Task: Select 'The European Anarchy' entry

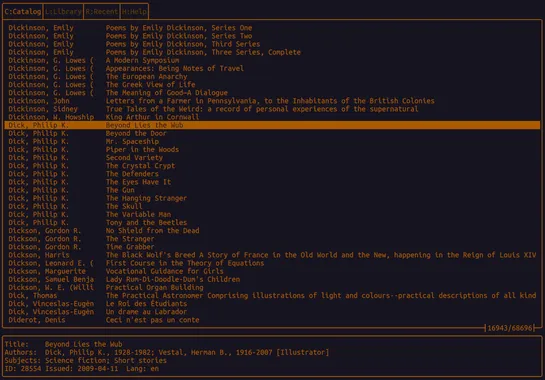Action: tap(272, 76)
